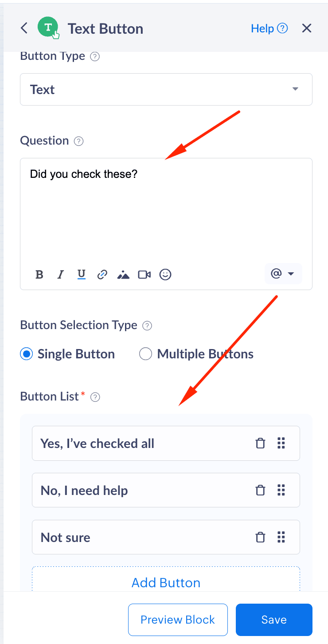Click Preview Block
This screenshot has width=328, height=644.
pos(178,620)
